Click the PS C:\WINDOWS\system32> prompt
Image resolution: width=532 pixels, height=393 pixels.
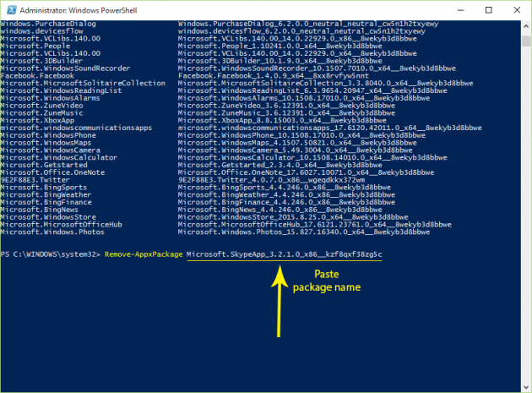[x=50, y=254]
